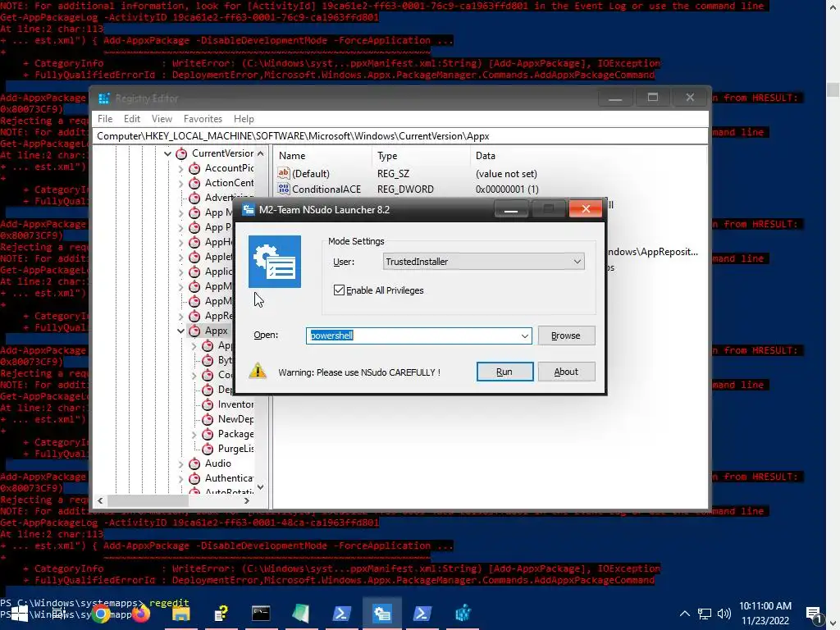Collapse the CurrentVersion tree node
The width and height of the screenshot is (840, 630).
pyautogui.click(x=167, y=153)
